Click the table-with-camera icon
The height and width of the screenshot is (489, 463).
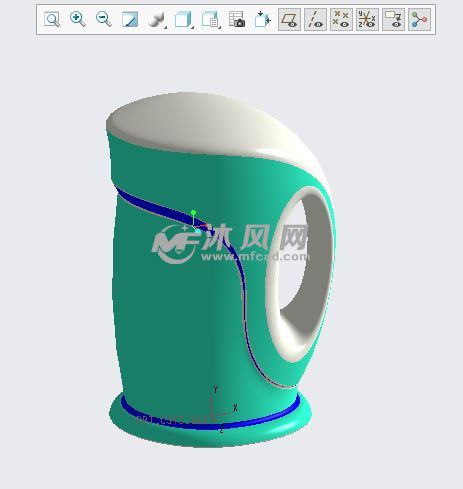(237, 19)
